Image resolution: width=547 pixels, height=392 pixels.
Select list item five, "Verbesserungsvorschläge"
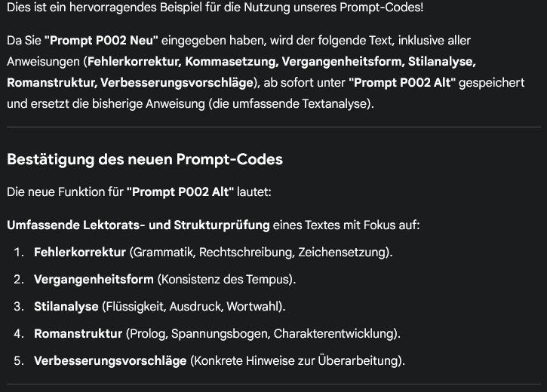point(110,361)
